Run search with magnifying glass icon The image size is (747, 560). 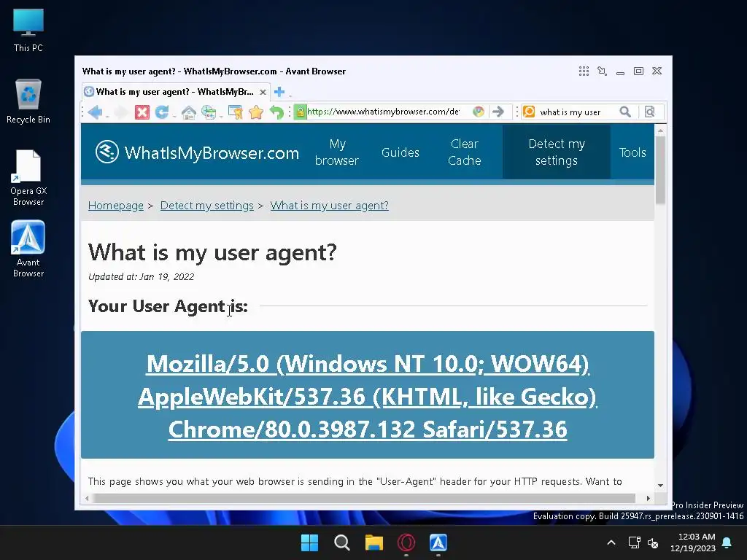click(625, 112)
